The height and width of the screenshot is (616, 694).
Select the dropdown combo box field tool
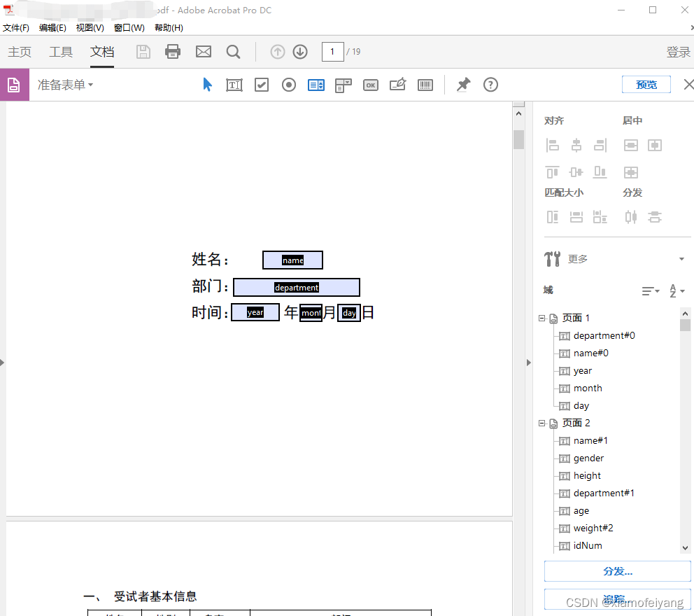pos(343,84)
